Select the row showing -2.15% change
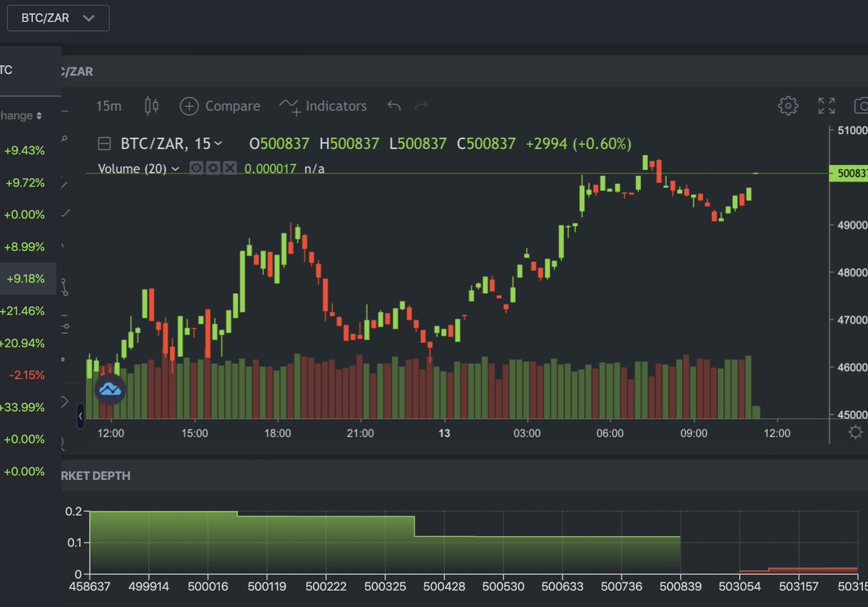This screenshot has width=868, height=607. point(29,375)
